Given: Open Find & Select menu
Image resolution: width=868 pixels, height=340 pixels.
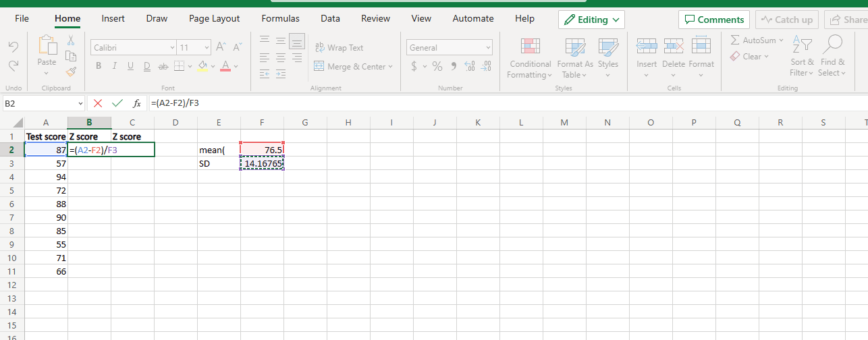Looking at the screenshot, I should (832, 57).
